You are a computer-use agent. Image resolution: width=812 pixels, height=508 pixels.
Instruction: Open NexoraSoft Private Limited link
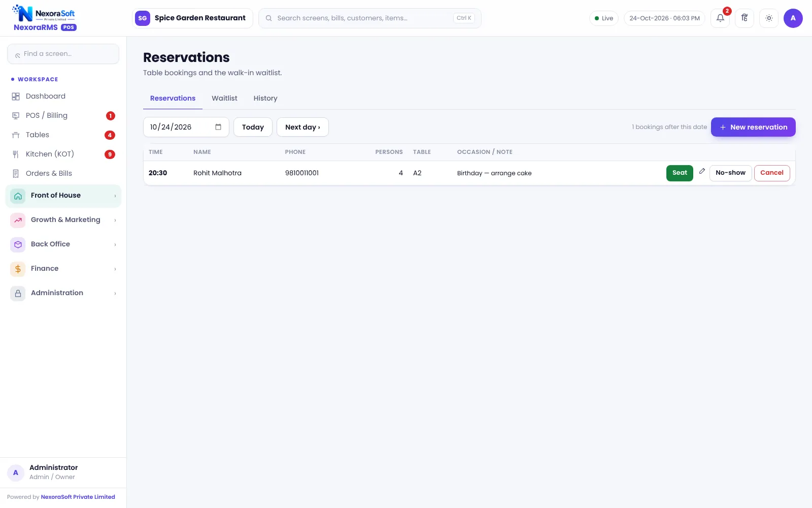[x=78, y=497]
